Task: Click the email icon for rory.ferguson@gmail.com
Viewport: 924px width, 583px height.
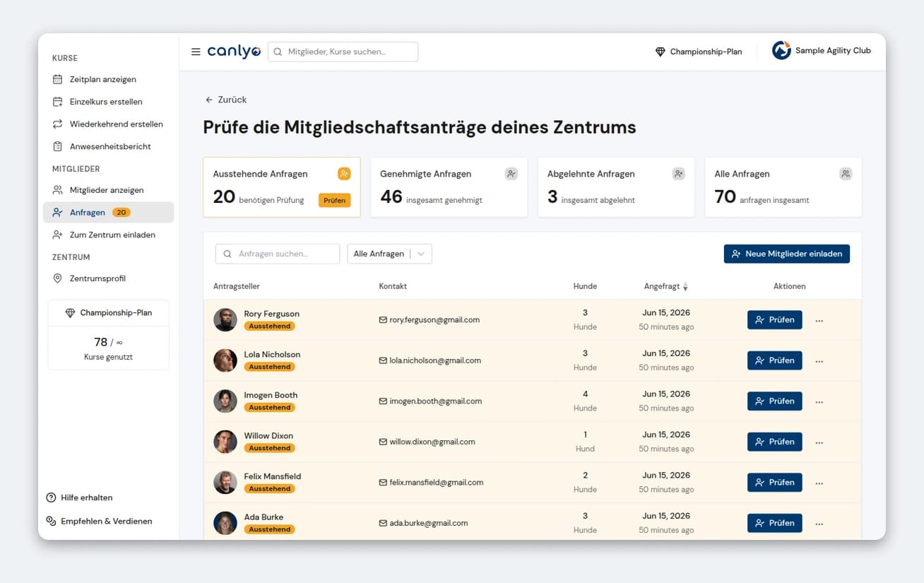Action: pos(383,320)
